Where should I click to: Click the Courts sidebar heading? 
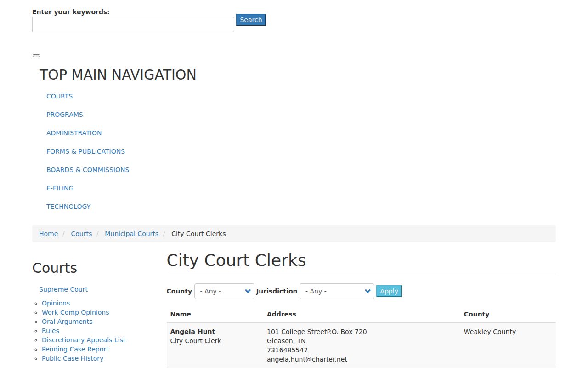(55, 268)
